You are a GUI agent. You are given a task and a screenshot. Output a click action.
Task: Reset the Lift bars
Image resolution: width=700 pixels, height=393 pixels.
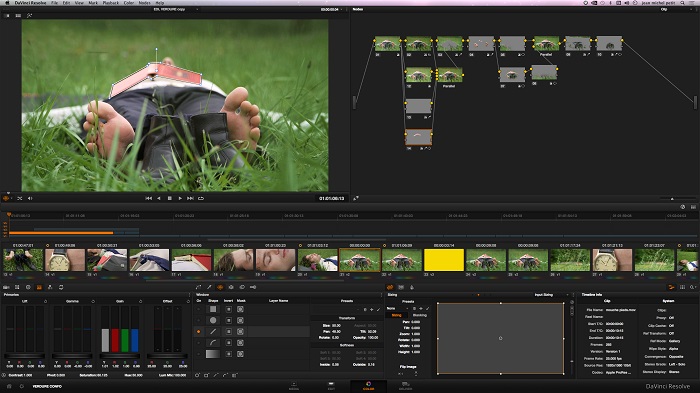[46, 301]
